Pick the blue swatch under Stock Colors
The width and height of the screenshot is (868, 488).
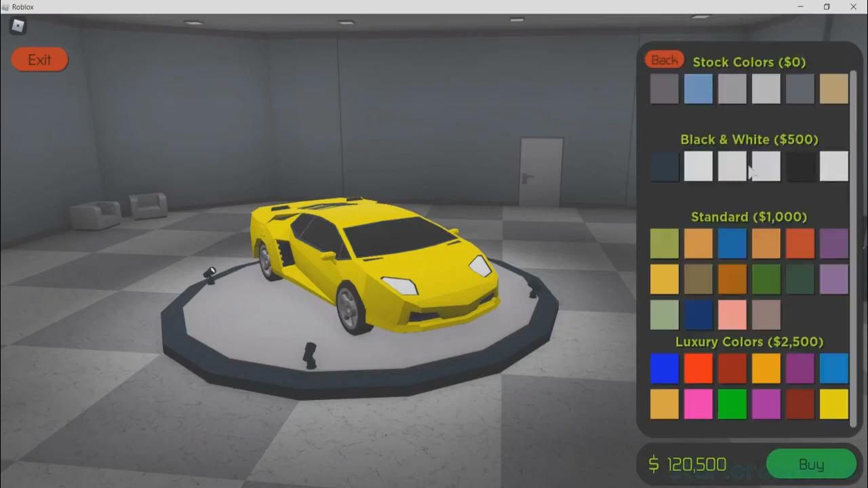(x=698, y=89)
